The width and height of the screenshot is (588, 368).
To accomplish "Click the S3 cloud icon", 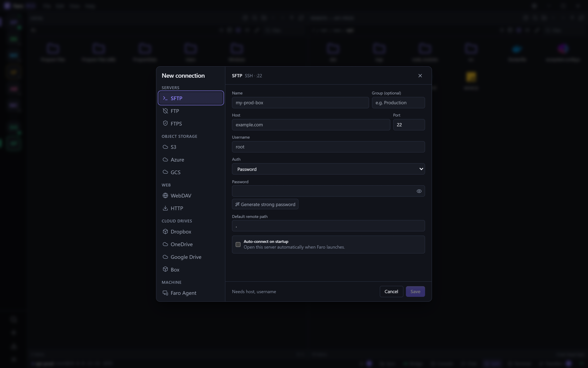I will (x=165, y=147).
